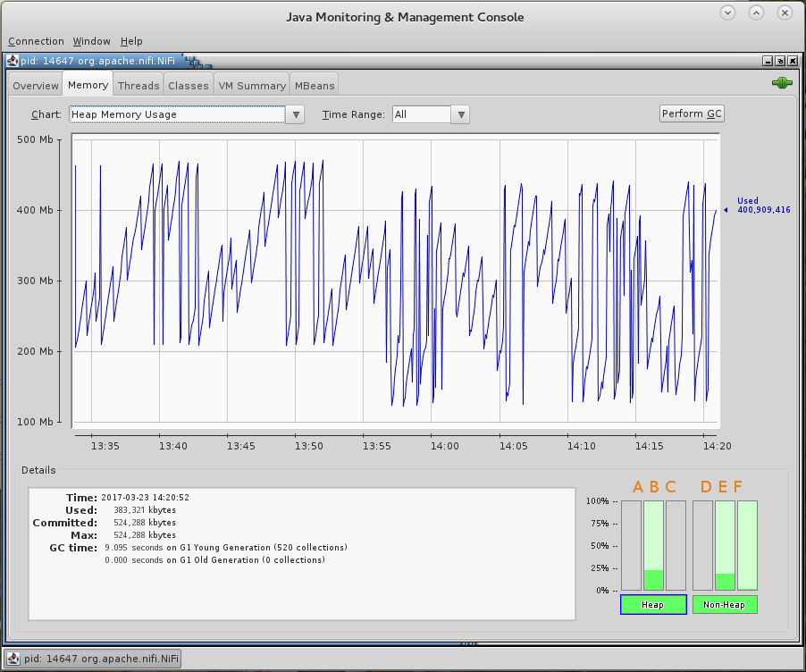Click the bottom pid 14647 taskbar button
806x672 pixels.
click(93, 659)
